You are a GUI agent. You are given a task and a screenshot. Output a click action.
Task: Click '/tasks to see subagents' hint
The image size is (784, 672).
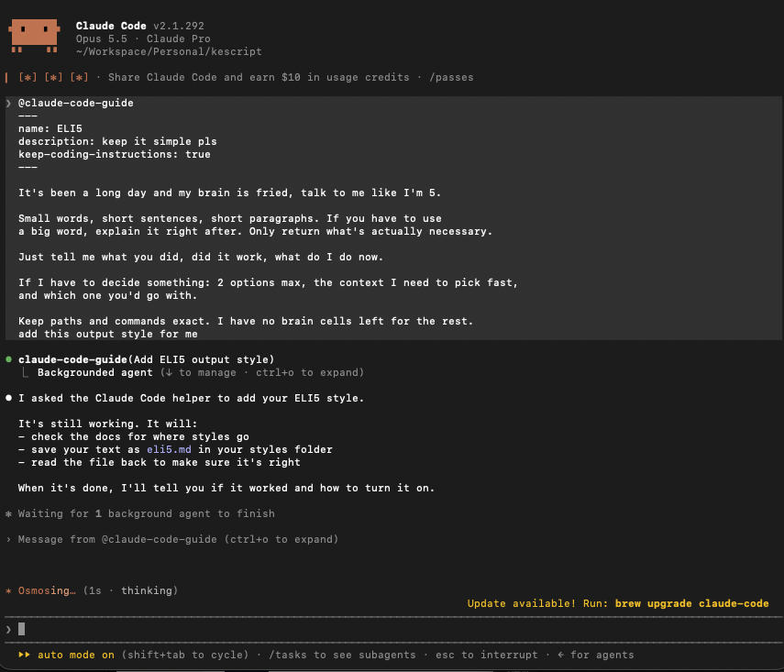click(342, 655)
